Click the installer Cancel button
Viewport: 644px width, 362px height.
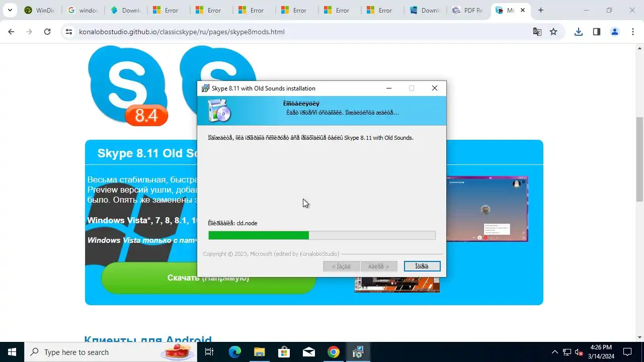click(x=422, y=266)
